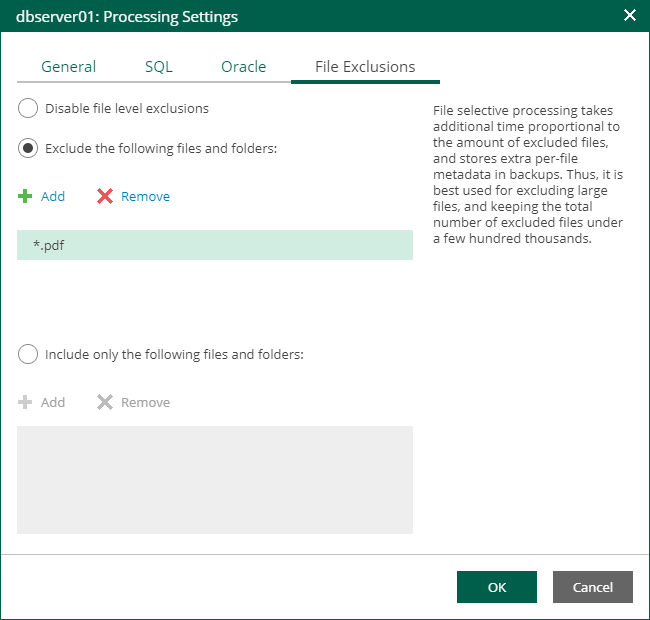Click the red X Remove icon
The image size is (650, 620).
click(105, 197)
